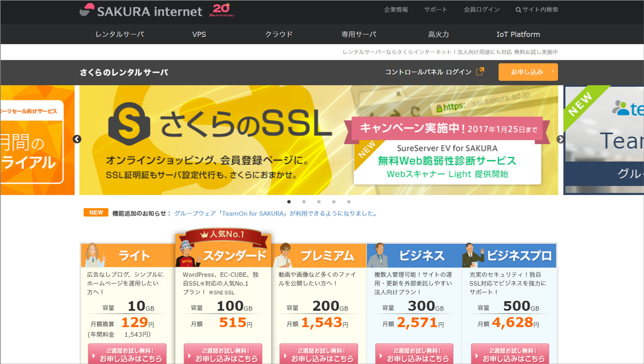Click ライト plan お申し込みはこちら button
This screenshot has width=644, height=364.
coord(127,354)
